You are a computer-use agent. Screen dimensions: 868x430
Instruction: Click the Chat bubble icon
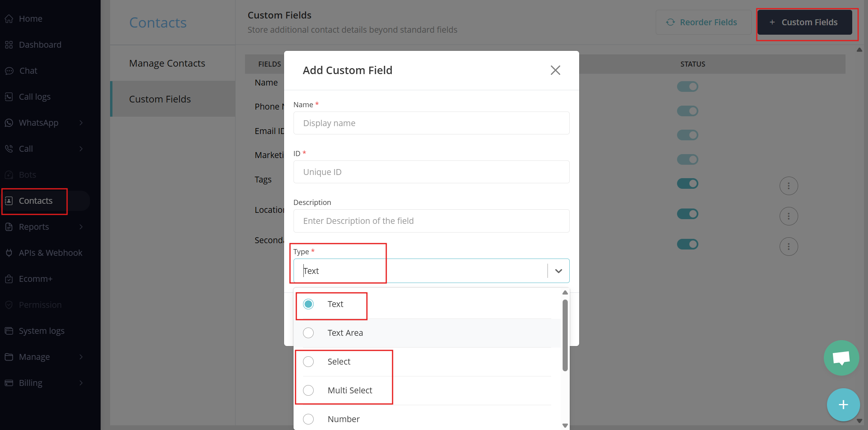9,71
